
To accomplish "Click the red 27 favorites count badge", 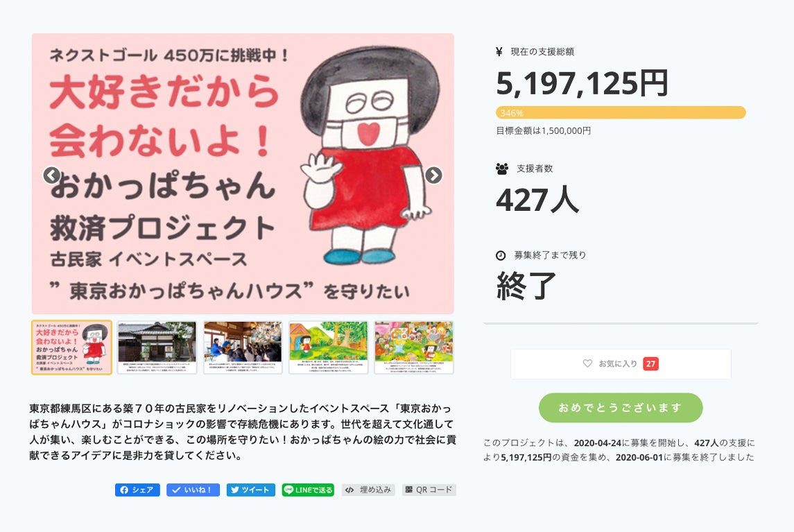I will pos(650,363).
